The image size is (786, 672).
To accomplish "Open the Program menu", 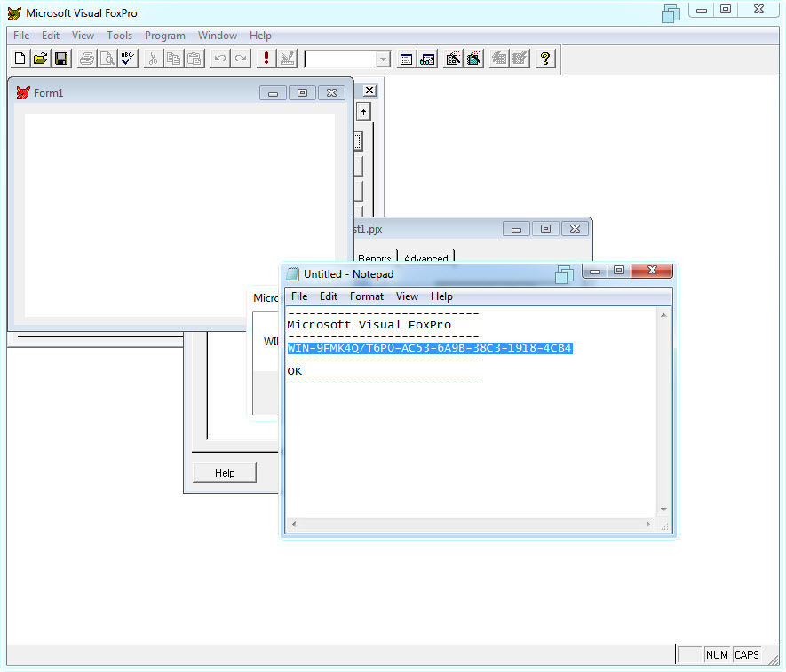I will (x=165, y=36).
